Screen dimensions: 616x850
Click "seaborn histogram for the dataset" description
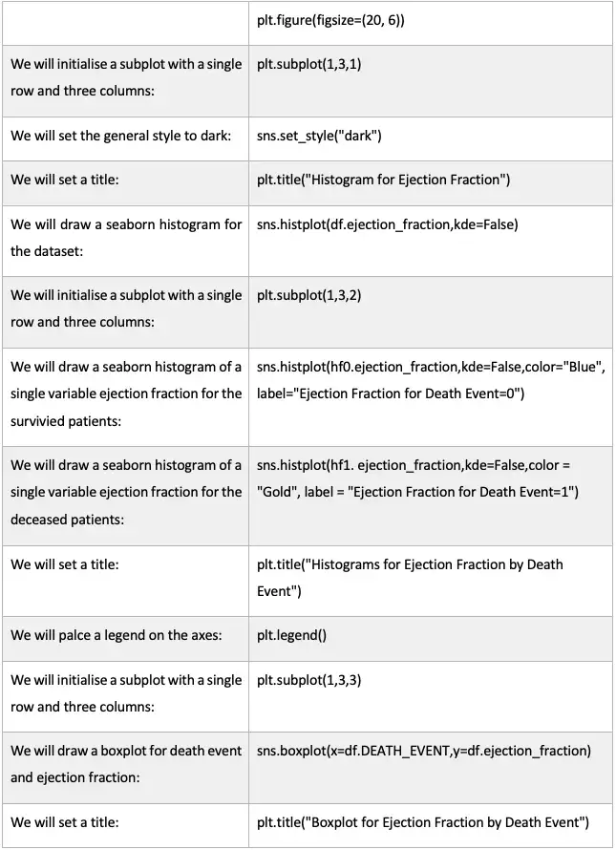[126, 238]
